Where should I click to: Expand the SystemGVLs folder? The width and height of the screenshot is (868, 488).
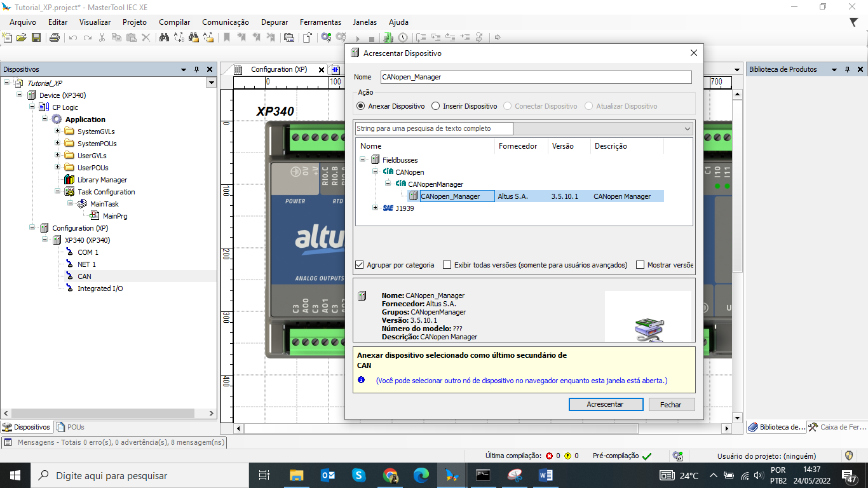pos(57,132)
